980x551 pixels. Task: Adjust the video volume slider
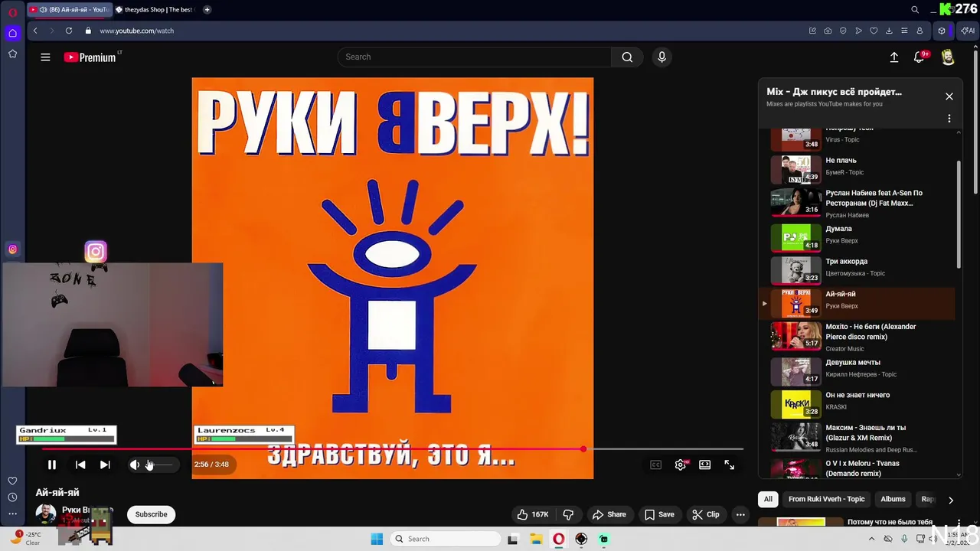click(x=159, y=465)
